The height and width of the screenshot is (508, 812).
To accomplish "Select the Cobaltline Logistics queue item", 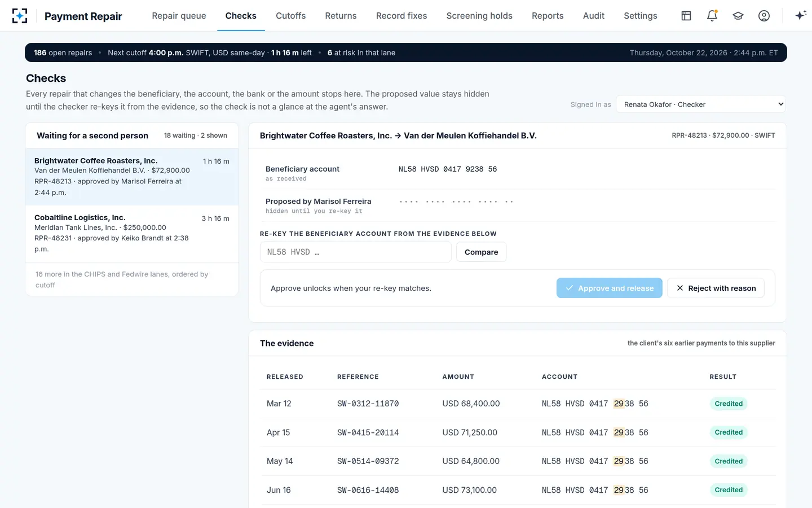I will pyautogui.click(x=132, y=234).
